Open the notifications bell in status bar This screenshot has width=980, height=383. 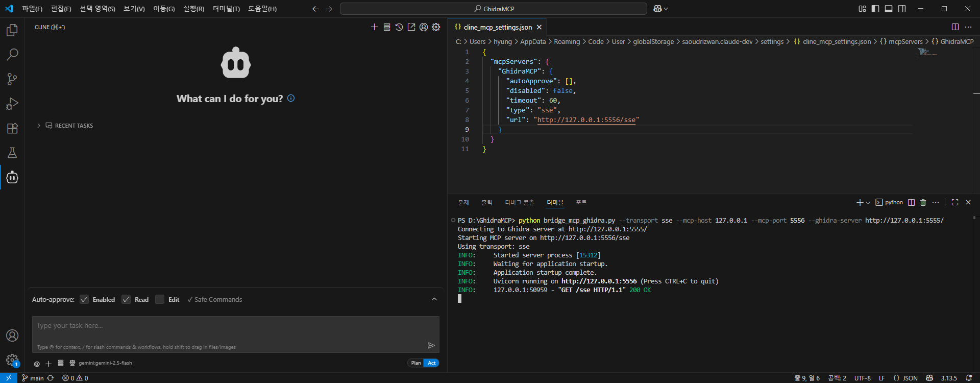(969, 378)
